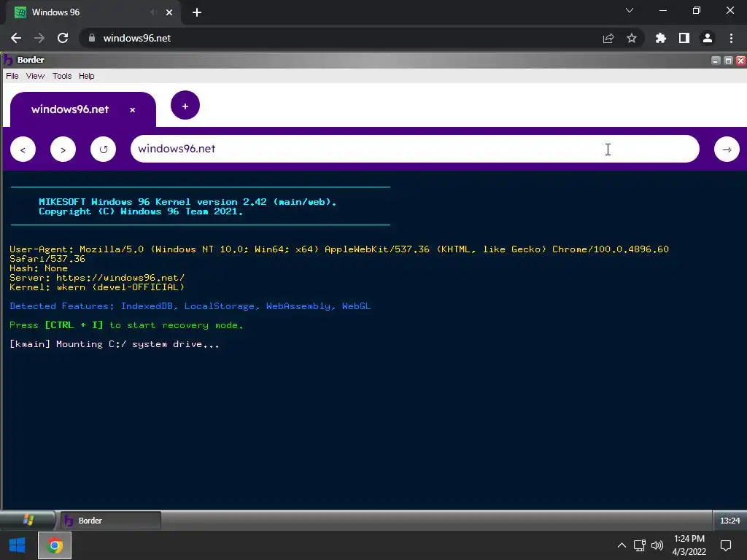Click the Server: https://windows96.net/ text
This screenshot has width=747, height=560.
click(97, 278)
